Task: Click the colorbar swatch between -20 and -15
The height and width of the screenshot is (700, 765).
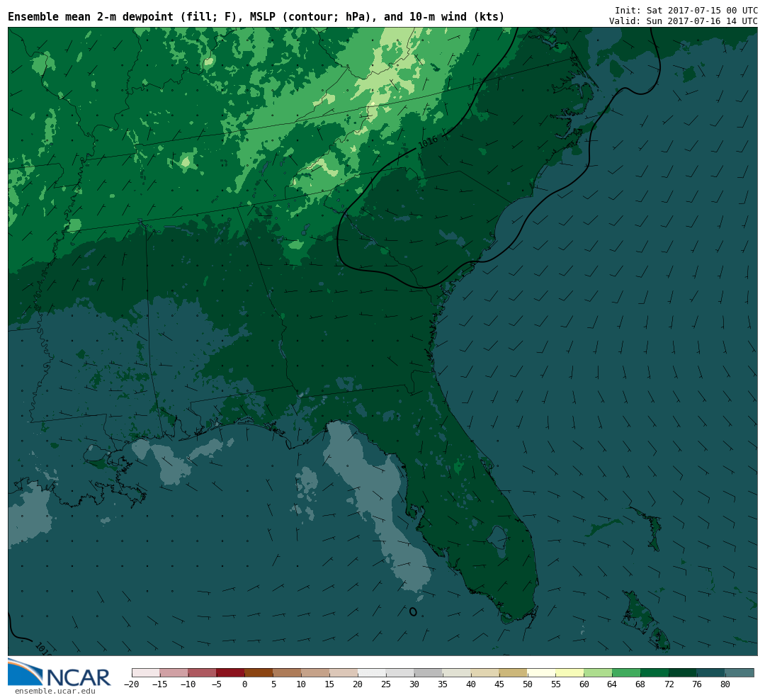Action: tap(146, 672)
